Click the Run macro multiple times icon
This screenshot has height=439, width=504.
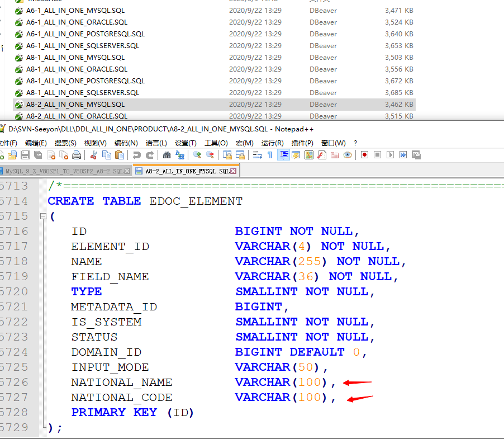pyautogui.click(x=402, y=155)
